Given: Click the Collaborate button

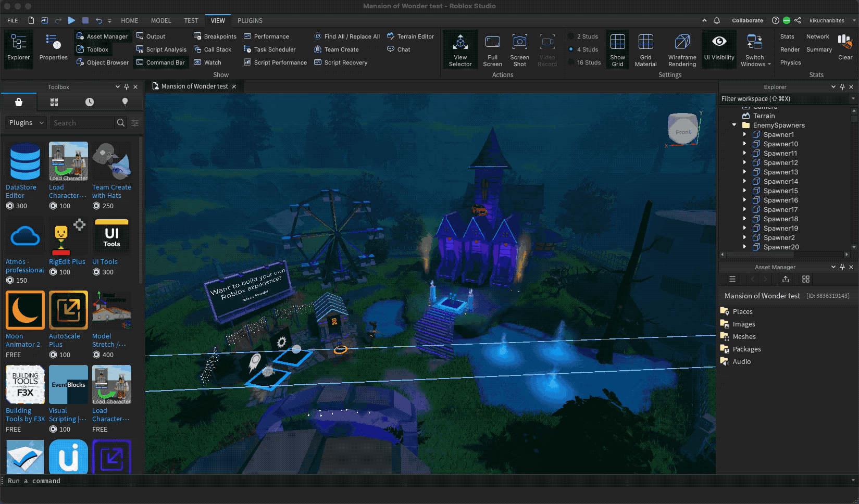Looking at the screenshot, I should coord(747,21).
